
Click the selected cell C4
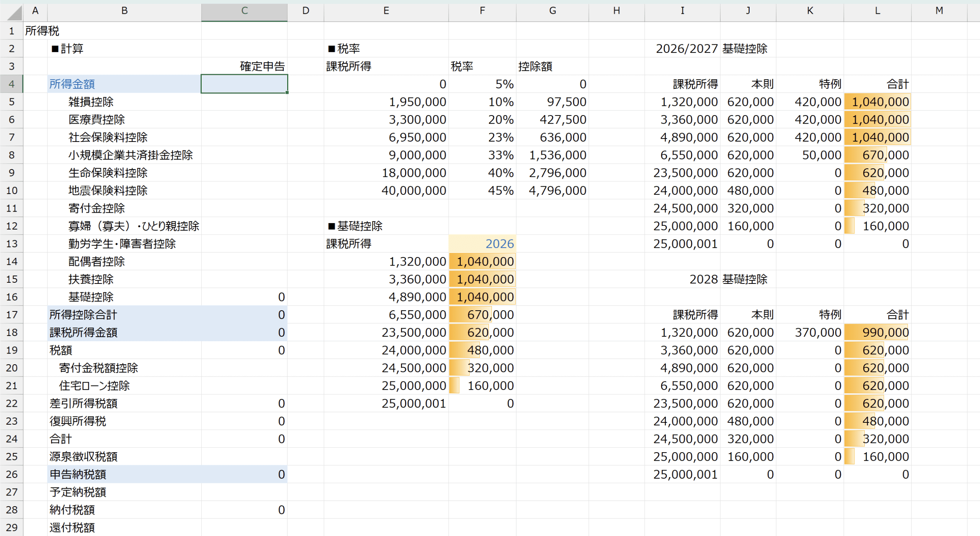244,84
